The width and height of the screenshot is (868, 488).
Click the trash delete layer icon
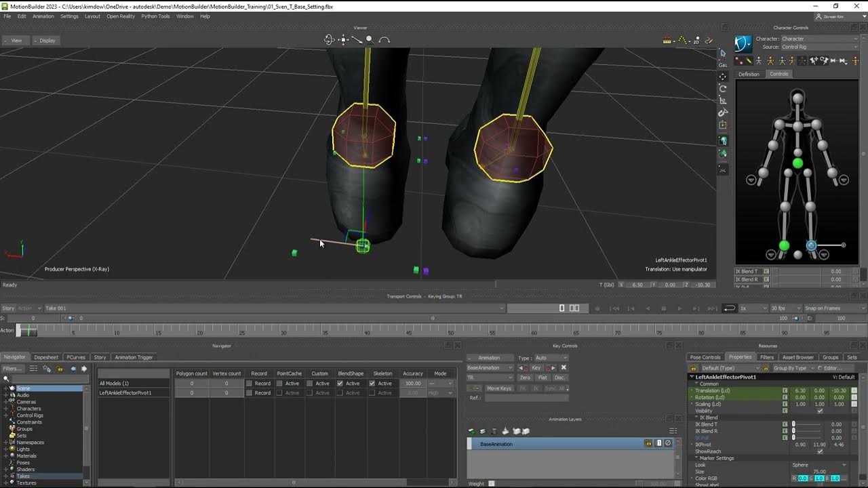(494, 432)
